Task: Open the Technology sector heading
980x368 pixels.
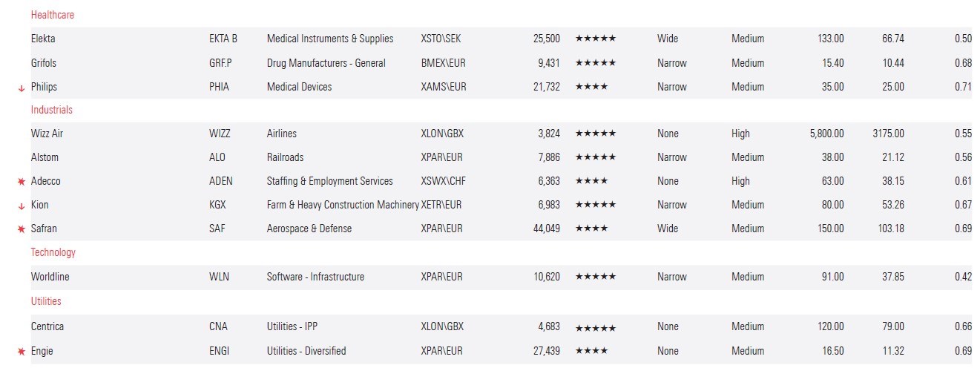Action: tap(53, 252)
